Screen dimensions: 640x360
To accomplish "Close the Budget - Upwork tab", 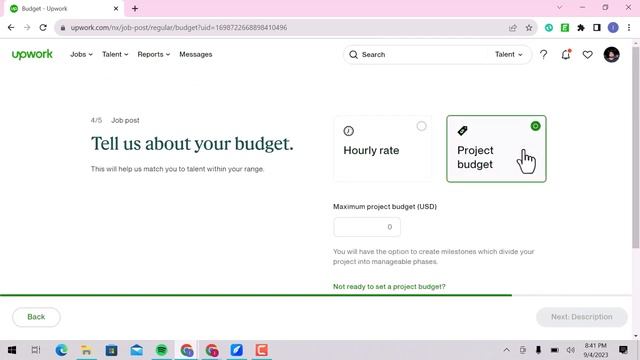I will coord(116,8).
